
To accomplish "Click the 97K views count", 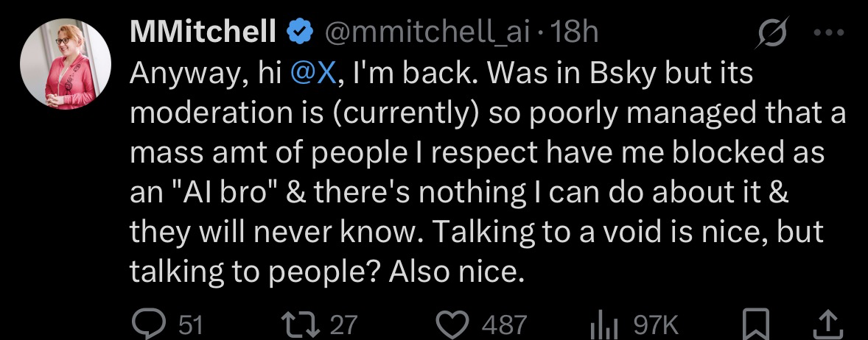I will click(x=655, y=325).
